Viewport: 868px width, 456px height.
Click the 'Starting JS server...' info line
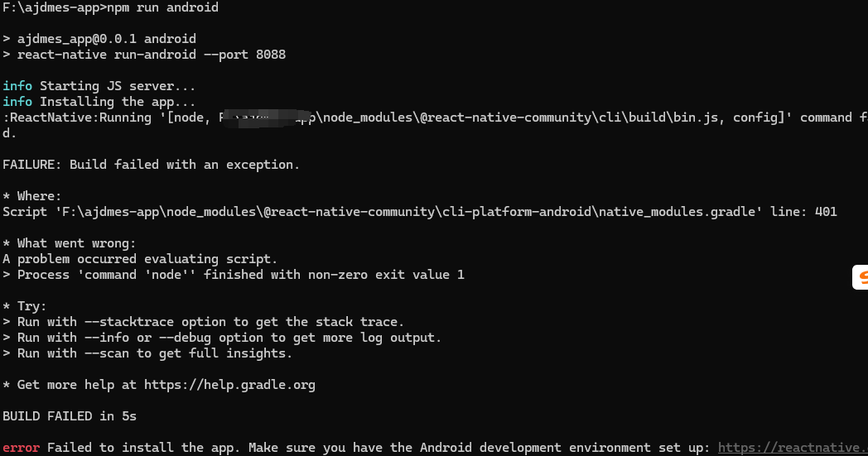tap(99, 86)
